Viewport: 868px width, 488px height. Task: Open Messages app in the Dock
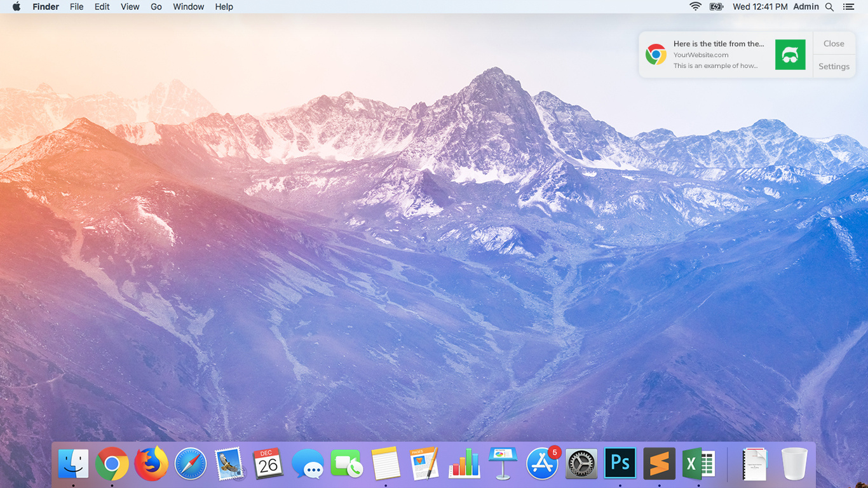tap(308, 464)
